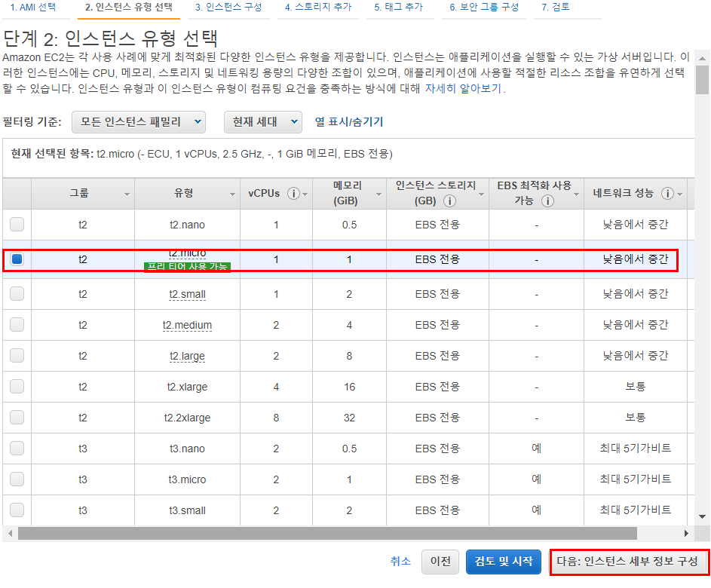
Task: Select the t2.xlarge instance checkbox
Action: pyautogui.click(x=17, y=386)
